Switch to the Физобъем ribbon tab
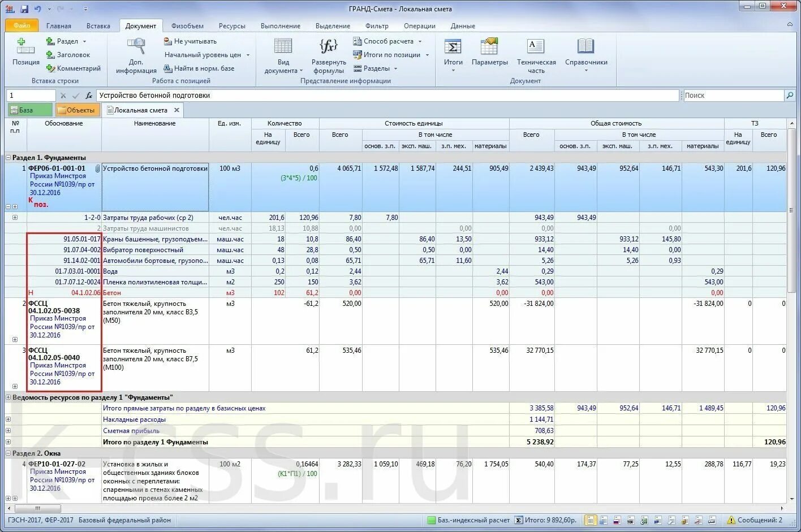 point(187,26)
